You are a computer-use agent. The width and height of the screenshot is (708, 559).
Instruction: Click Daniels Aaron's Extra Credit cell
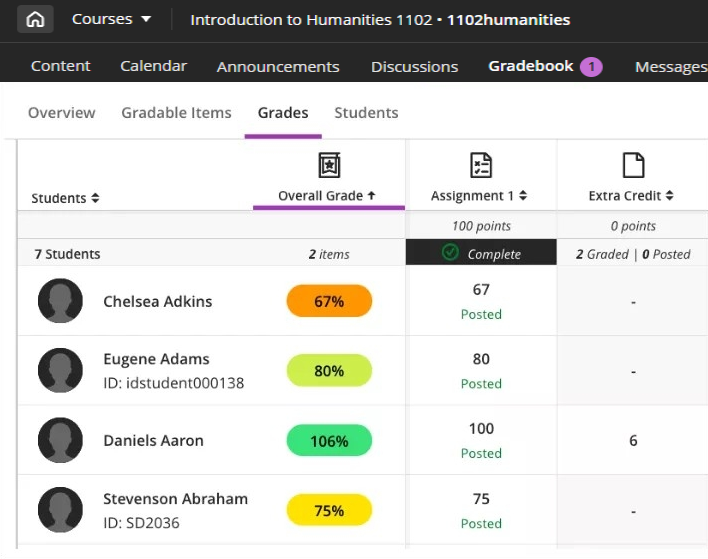pos(633,441)
